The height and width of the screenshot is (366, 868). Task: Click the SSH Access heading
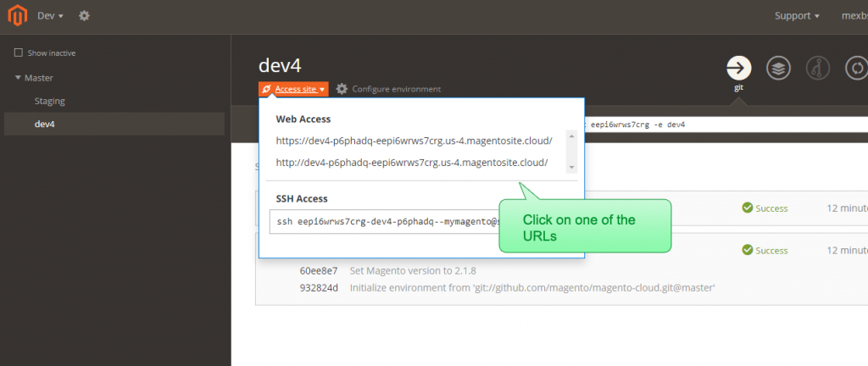pyautogui.click(x=302, y=198)
